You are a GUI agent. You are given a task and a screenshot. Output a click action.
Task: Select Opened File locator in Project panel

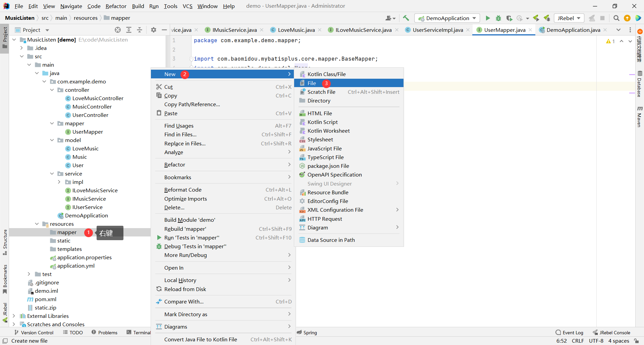[x=118, y=30]
